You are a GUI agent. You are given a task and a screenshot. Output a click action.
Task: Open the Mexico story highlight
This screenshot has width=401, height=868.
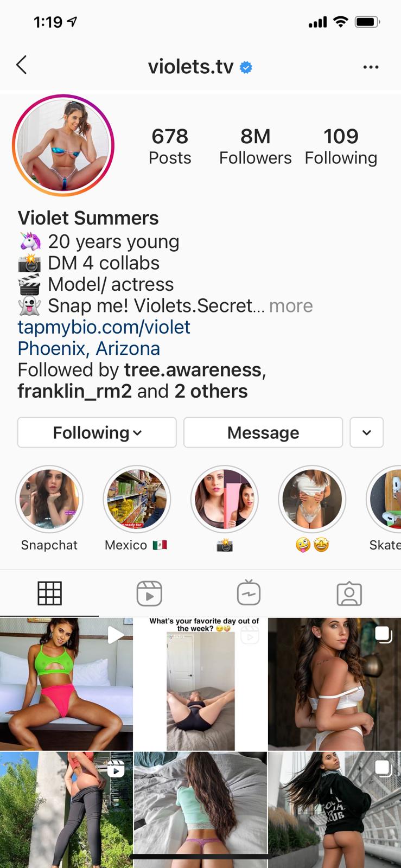(137, 499)
